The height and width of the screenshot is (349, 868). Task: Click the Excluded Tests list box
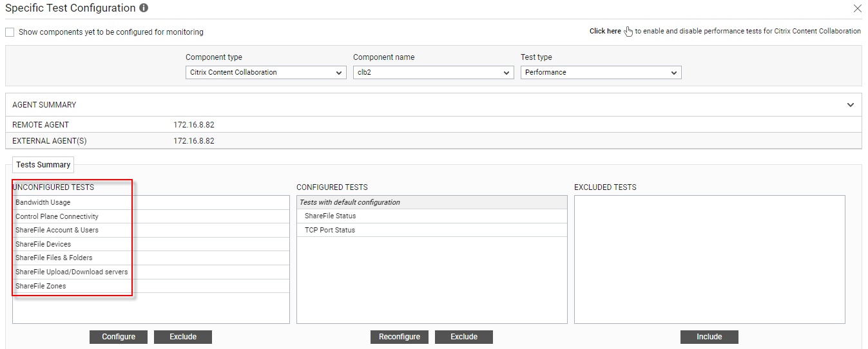click(709, 259)
